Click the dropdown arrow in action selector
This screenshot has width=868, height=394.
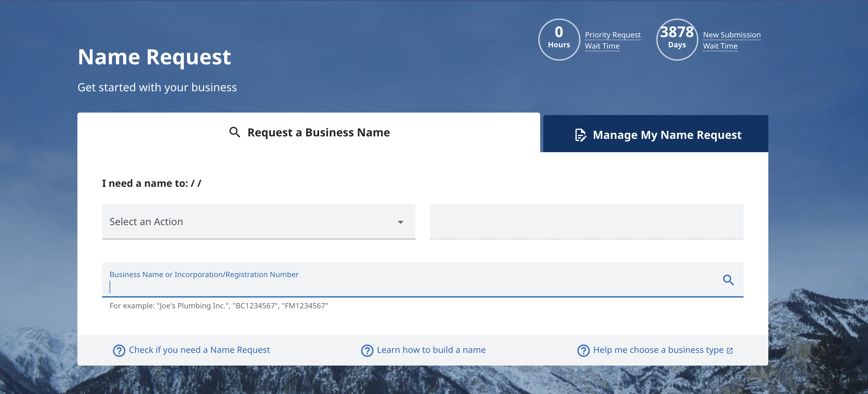pyautogui.click(x=400, y=222)
